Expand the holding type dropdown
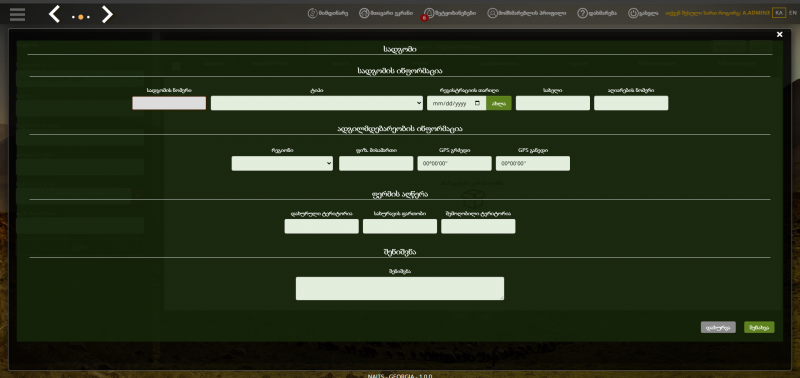Screen dimensions: 800x378 pos(317,103)
